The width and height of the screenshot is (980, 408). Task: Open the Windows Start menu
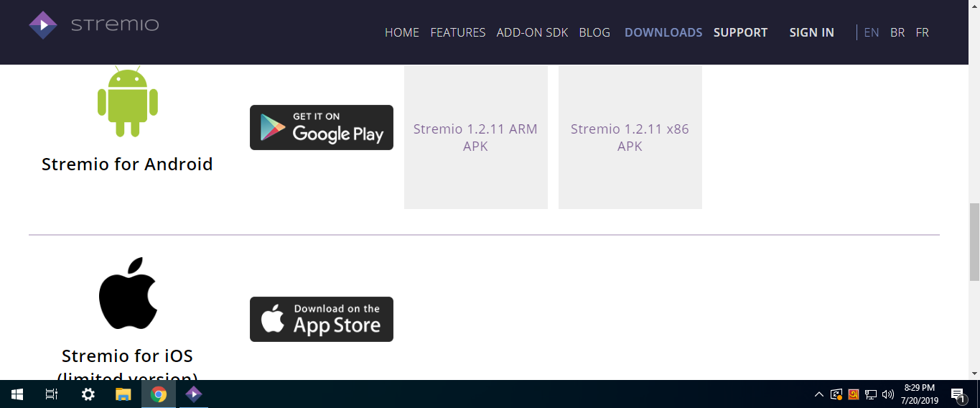point(17,394)
